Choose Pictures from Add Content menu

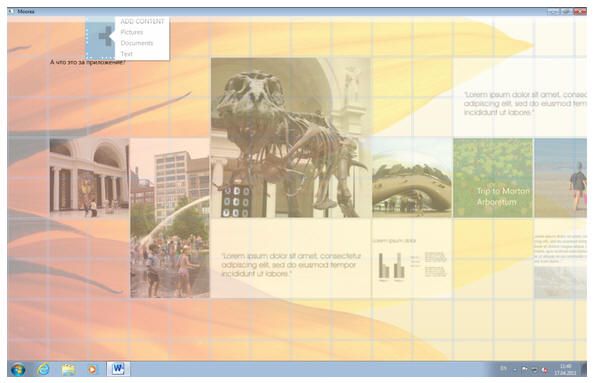click(x=132, y=32)
